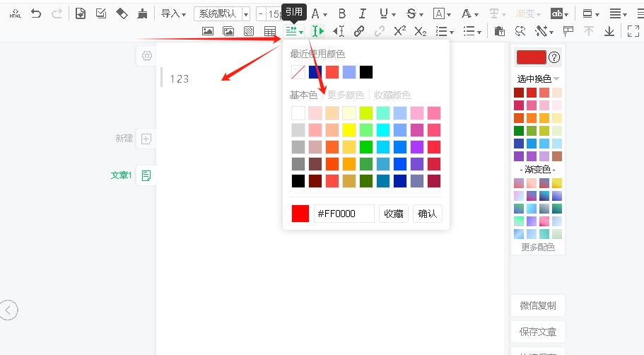Toggle italic formatting
644x355 pixels.
(363, 13)
